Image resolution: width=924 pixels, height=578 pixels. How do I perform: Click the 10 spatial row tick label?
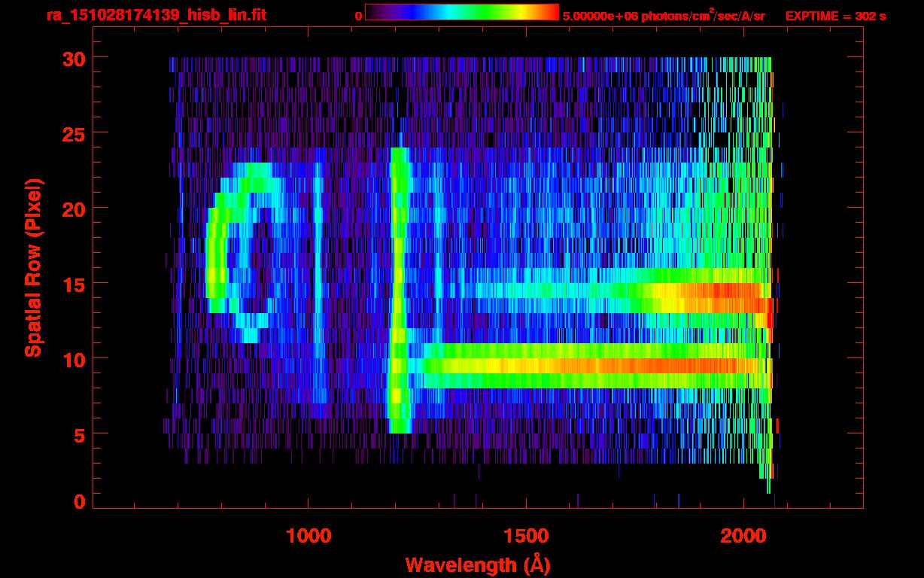coord(73,359)
